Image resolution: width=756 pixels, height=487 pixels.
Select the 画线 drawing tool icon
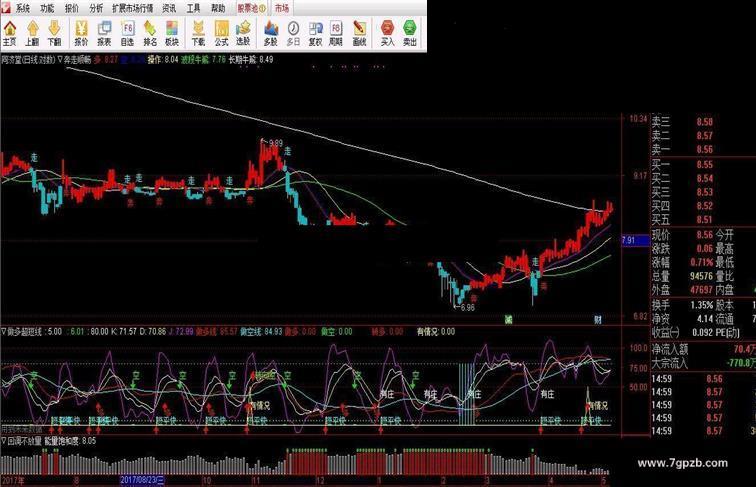[359, 33]
